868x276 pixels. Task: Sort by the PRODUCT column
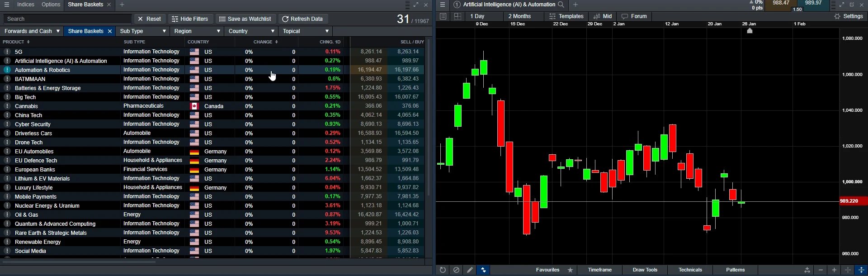(x=16, y=42)
